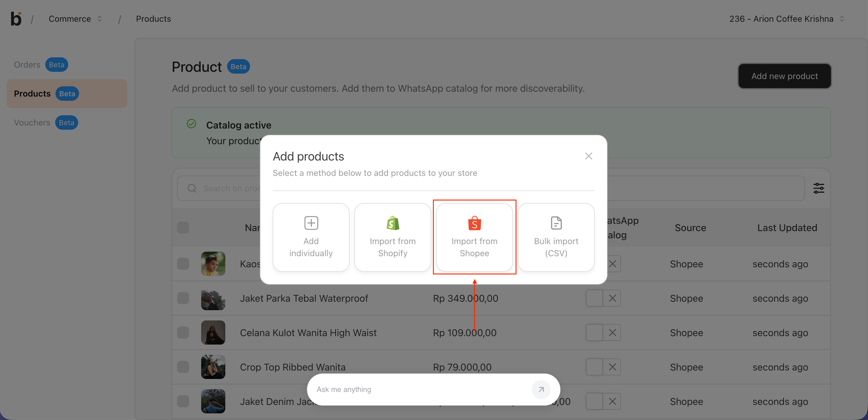
Task: Choose Bulk import (CSV) option
Action: pos(556,237)
